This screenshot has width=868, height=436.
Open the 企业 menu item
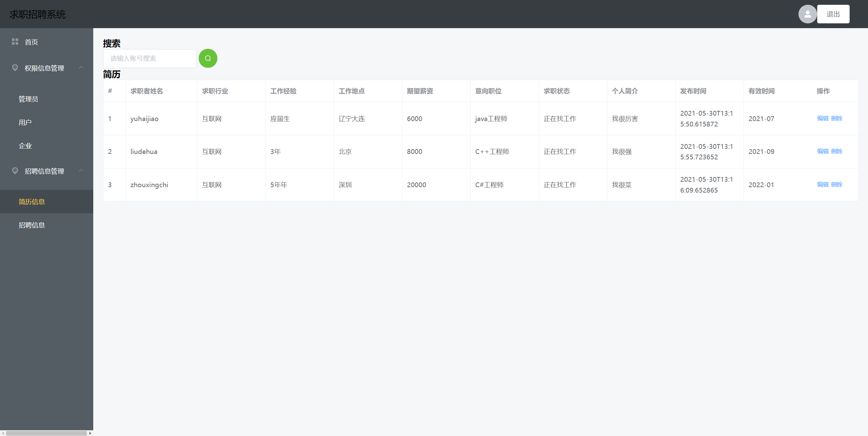click(25, 146)
